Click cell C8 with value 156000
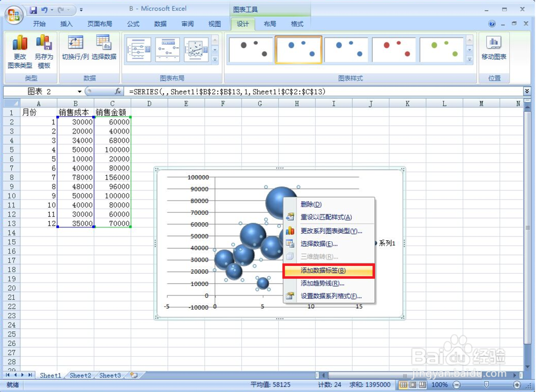The height and width of the screenshot is (392, 536). click(113, 177)
